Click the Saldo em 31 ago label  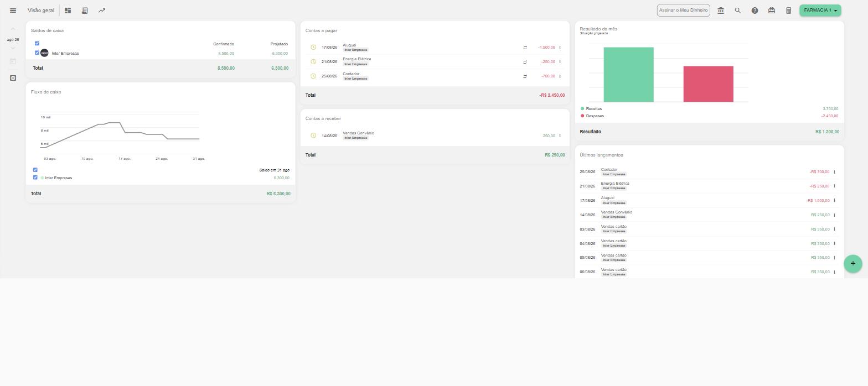click(274, 170)
